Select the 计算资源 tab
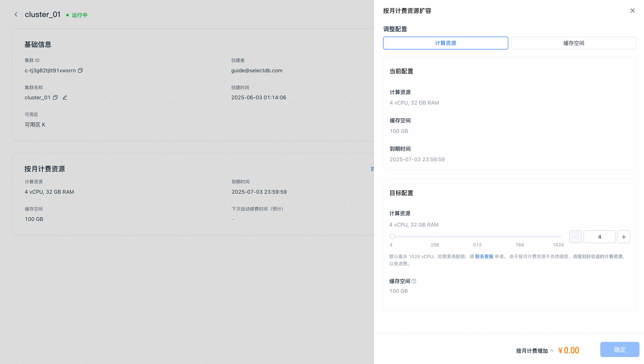Viewport: 644px width, 364px height. [x=445, y=43]
